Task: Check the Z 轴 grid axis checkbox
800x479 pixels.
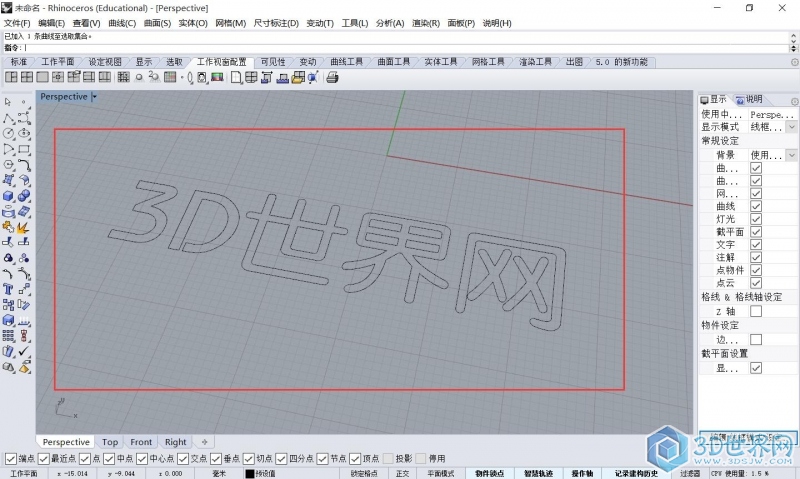Action: pyautogui.click(x=756, y=311)
